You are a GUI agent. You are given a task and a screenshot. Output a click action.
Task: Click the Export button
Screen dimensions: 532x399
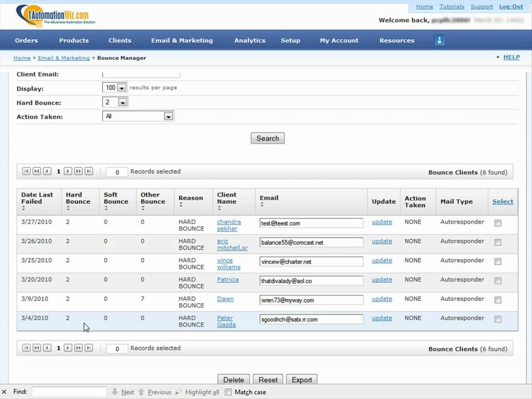pos(301,379)
